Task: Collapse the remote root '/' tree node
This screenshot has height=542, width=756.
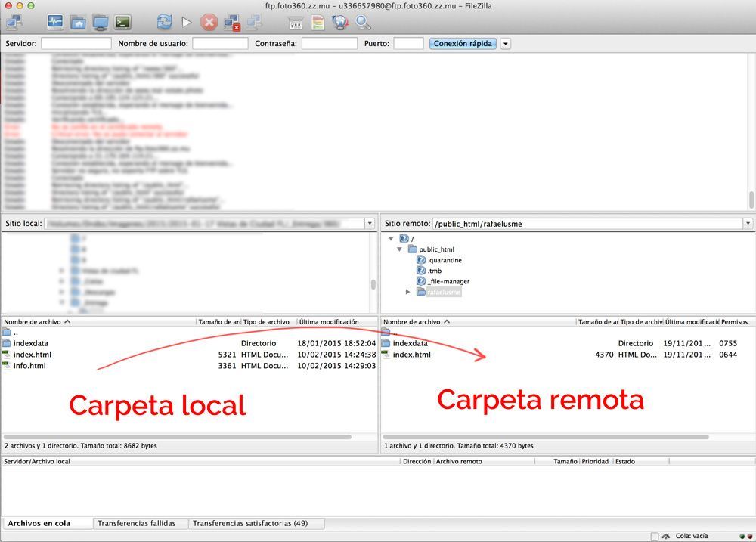Action: click(x=391, y=238)
